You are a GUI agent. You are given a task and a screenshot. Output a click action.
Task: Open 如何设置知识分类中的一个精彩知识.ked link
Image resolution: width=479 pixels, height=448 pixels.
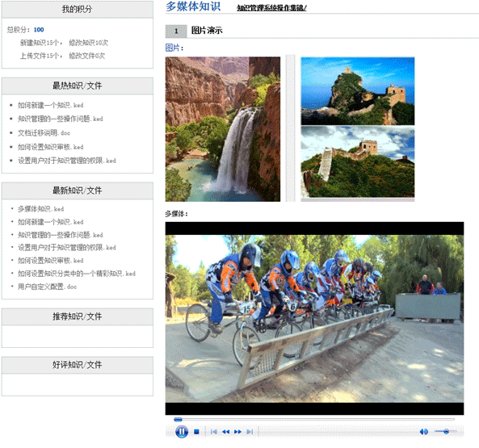tap(77, 274)
